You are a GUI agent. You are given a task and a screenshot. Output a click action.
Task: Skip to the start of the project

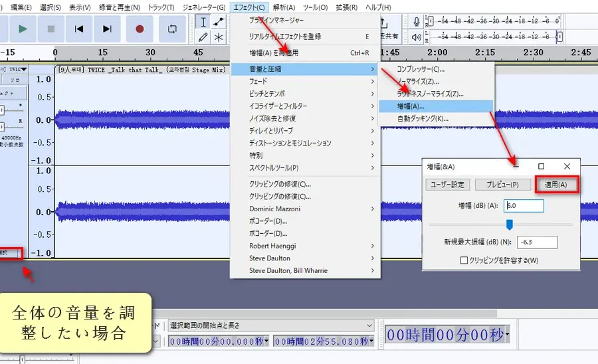pyautogui.click(x=79, y=29)
